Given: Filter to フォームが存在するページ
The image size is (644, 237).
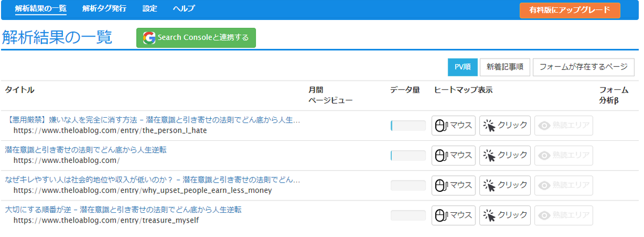Looking at the screenshot, I should [583, 67].
